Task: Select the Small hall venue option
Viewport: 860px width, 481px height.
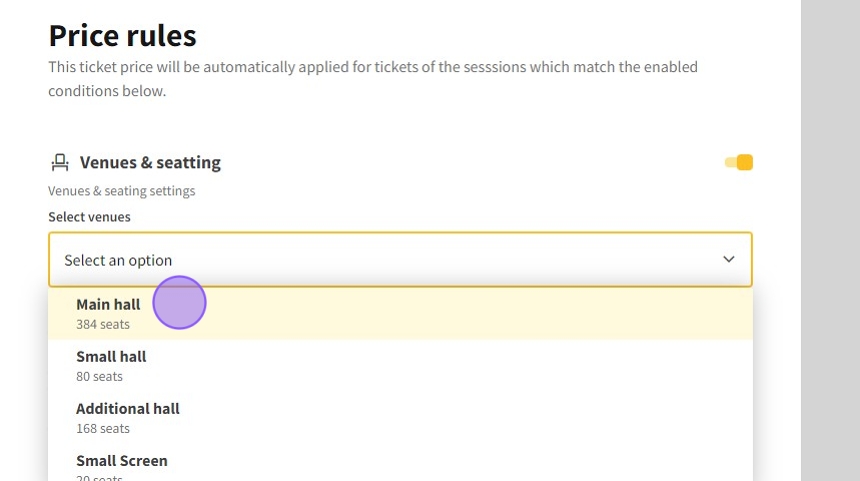Action: click(x=111, y=356)
